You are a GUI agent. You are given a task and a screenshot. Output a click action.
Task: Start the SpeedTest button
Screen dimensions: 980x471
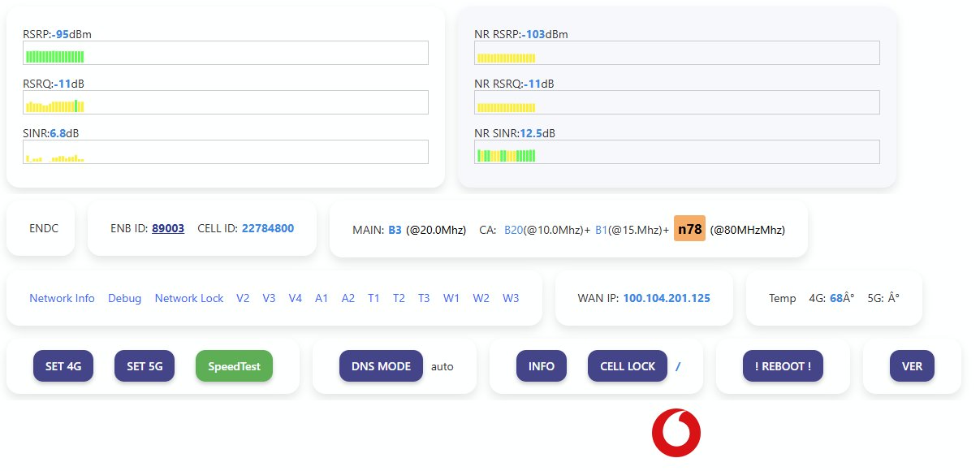234,366
